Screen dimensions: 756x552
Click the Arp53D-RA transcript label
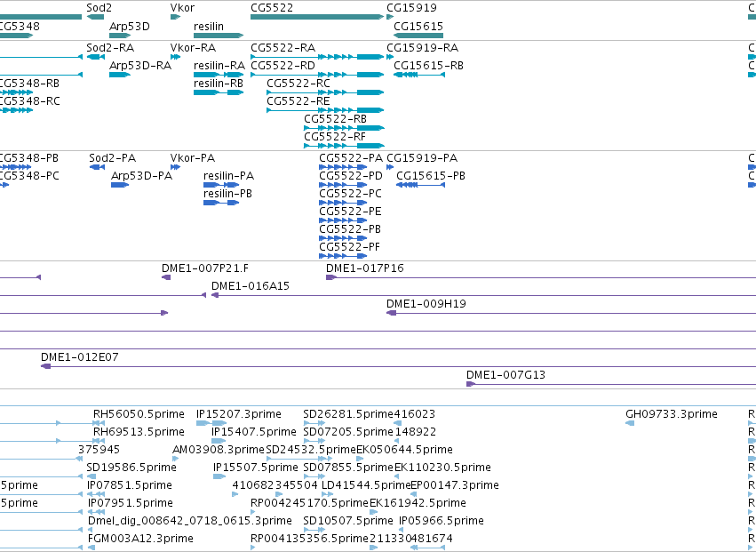(140, 66)
